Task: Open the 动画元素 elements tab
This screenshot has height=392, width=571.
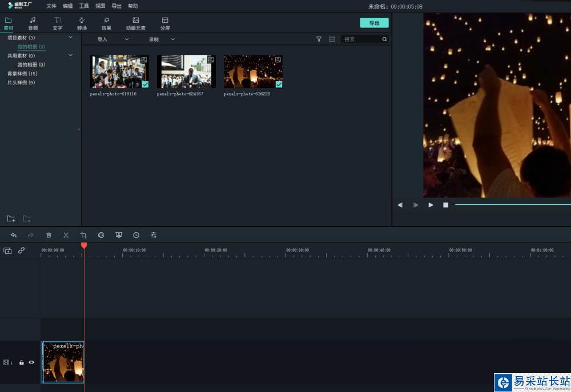Action: 135,23
